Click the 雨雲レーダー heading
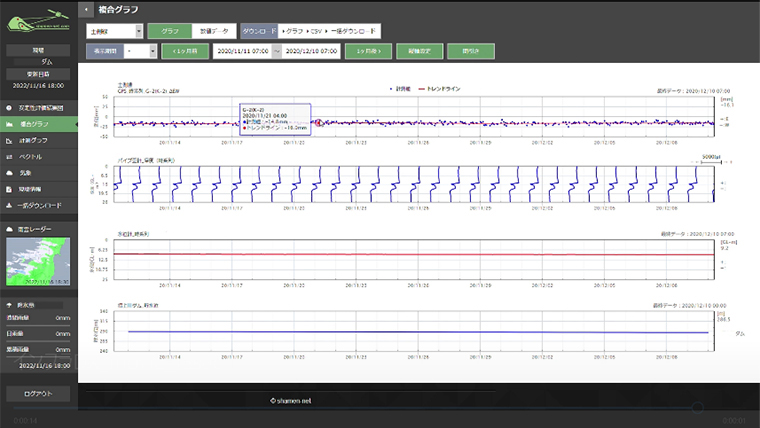The height and width of the screenshot is (428, 760). point(34,229)
